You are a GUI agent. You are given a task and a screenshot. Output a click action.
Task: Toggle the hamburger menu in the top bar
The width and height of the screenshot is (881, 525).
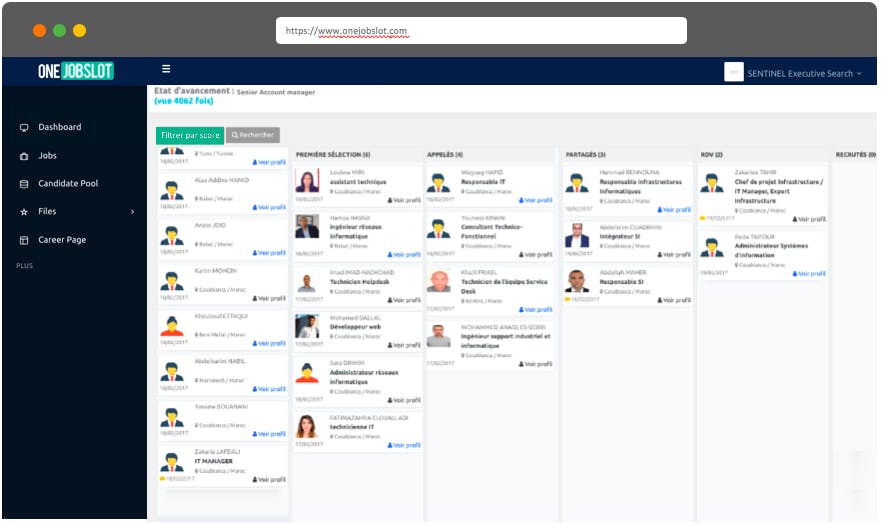[x=166, y=69]
